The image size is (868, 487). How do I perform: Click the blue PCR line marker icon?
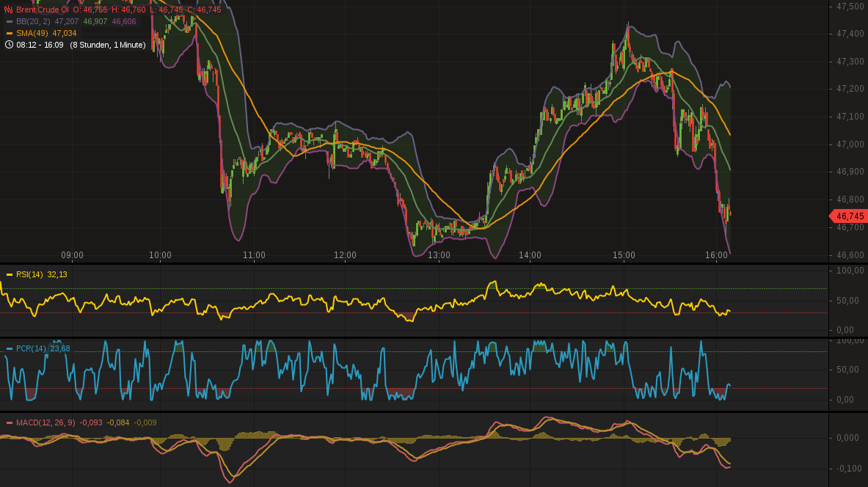[x=10, y=348]
